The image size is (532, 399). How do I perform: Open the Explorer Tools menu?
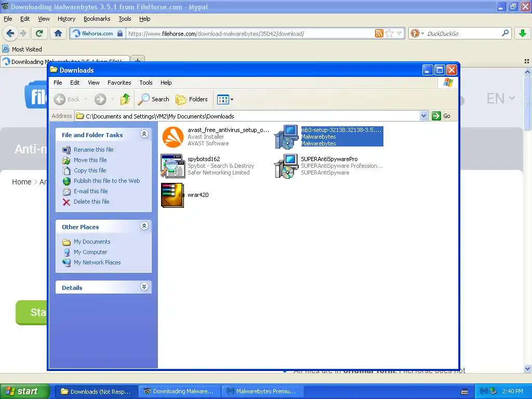pyautogui.click(x=146, y=83)
